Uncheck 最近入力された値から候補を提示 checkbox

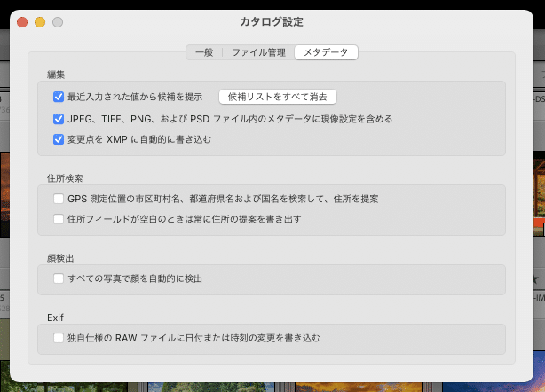[59, 97]
